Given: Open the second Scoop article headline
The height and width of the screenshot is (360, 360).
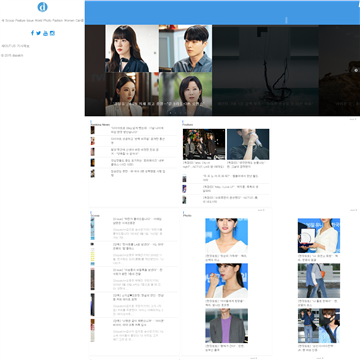Looking at the screenshot, I should (x=138, y=246).
